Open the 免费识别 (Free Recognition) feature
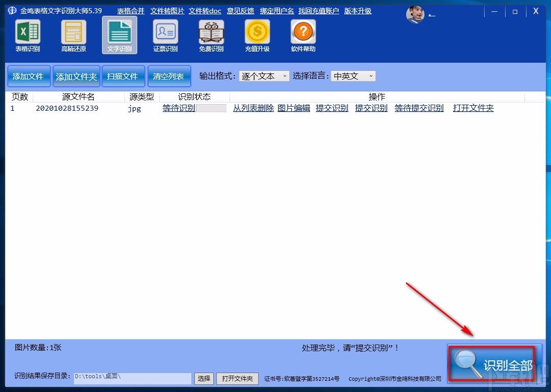This screenshot has width=551, height=392. pos(211,36)
